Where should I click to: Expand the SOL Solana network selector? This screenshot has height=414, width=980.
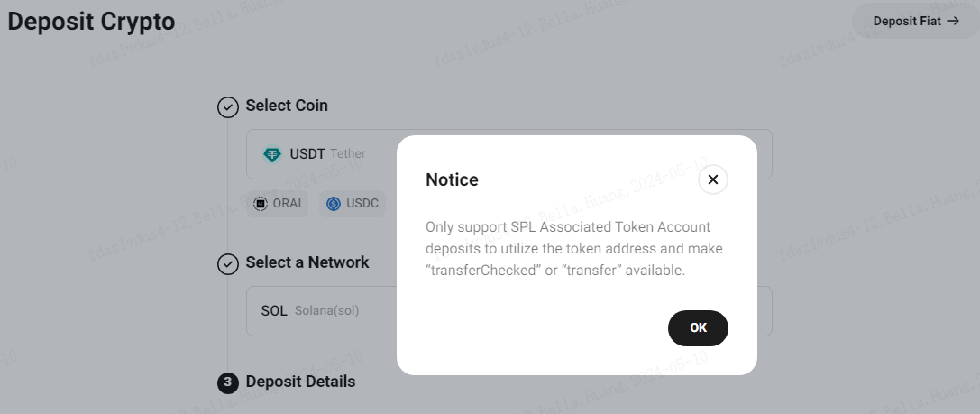509,311
